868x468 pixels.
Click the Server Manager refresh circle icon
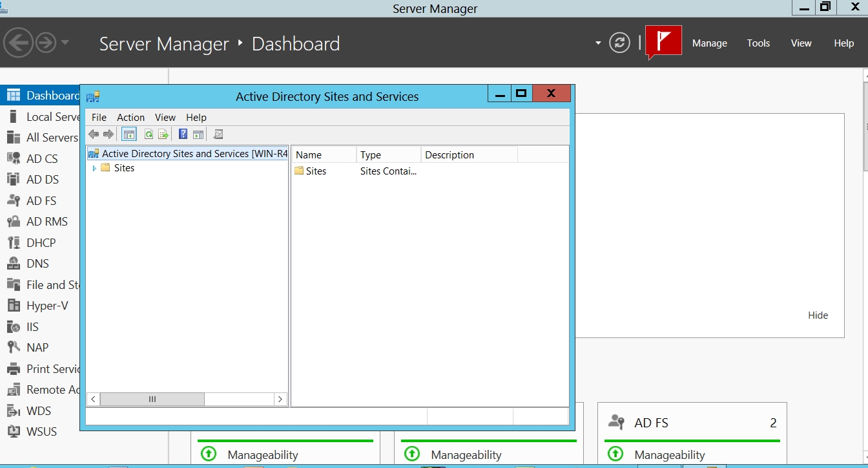pos(619,43)
